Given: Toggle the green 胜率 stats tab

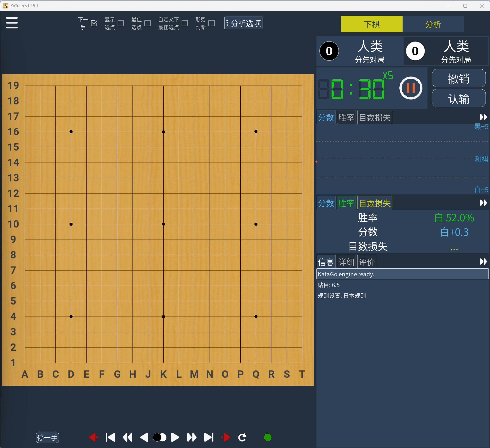Looking at the screenshot, I should coord(346,203).
